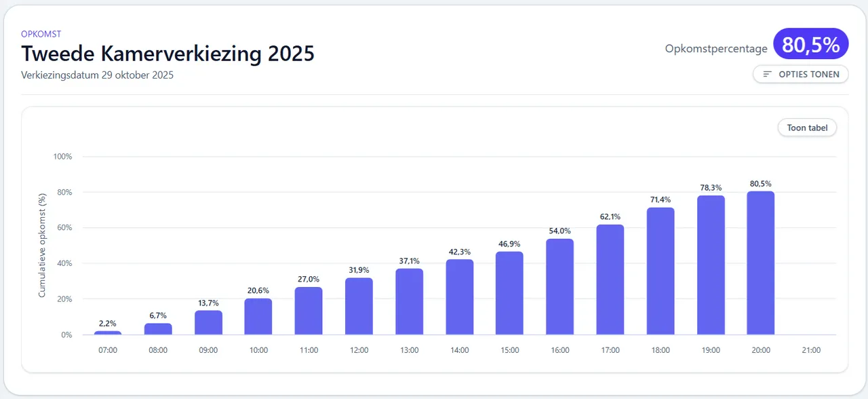Expand options with the Opties Tonen button
The height and width of the screenshot is (399, 868).
coord(800,75)
